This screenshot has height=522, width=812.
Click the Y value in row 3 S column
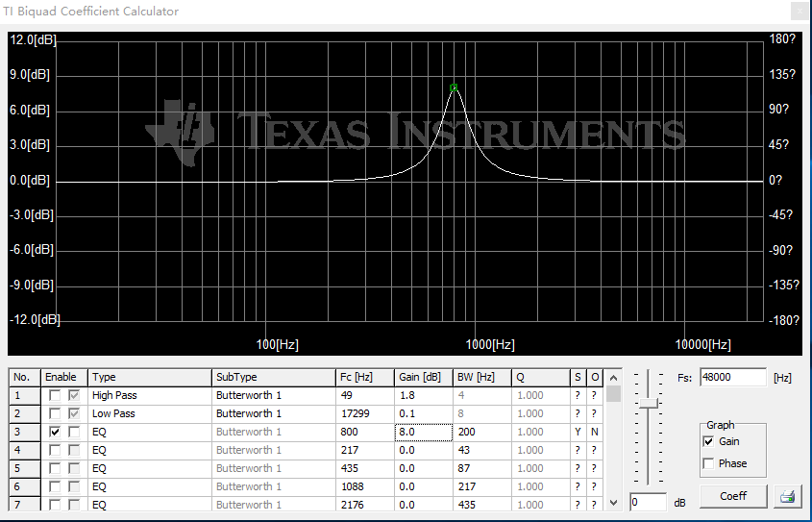(578, 432)
